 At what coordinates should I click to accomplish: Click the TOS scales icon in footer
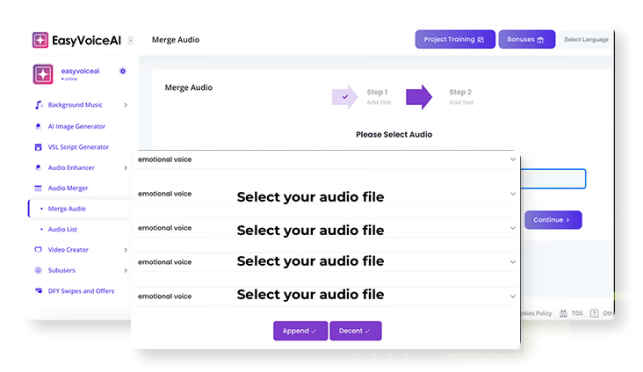pyautogui.click(x=563, y=313)
